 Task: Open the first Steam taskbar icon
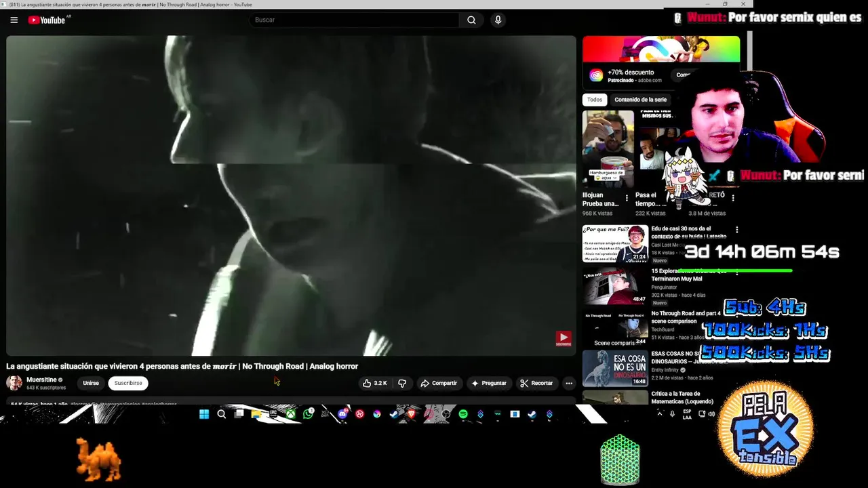click(393, 414)
